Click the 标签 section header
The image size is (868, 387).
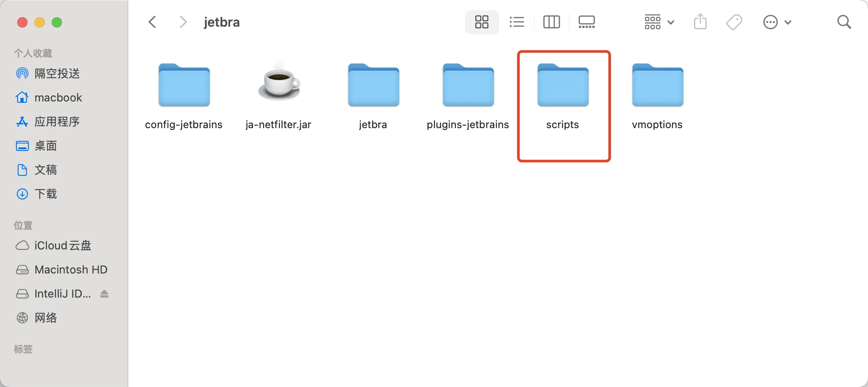pyautogui.click(x=23, y=349)
